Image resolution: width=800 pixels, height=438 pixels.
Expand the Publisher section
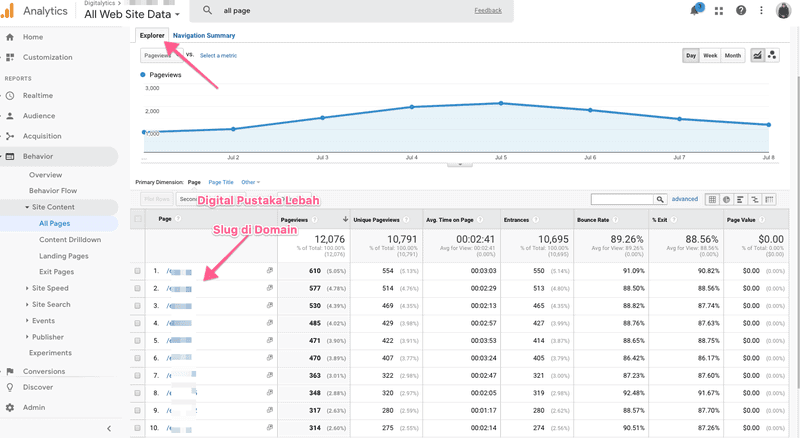pos(27,337)
